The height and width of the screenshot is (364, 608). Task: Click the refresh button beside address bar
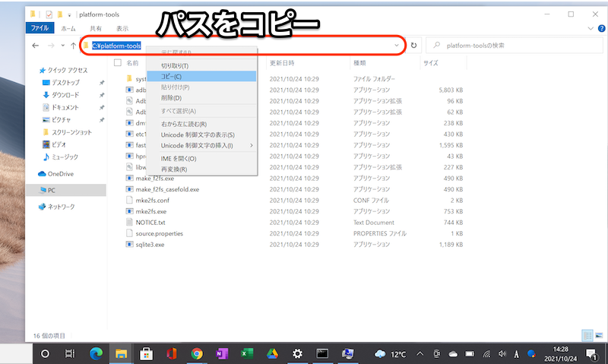414,46
